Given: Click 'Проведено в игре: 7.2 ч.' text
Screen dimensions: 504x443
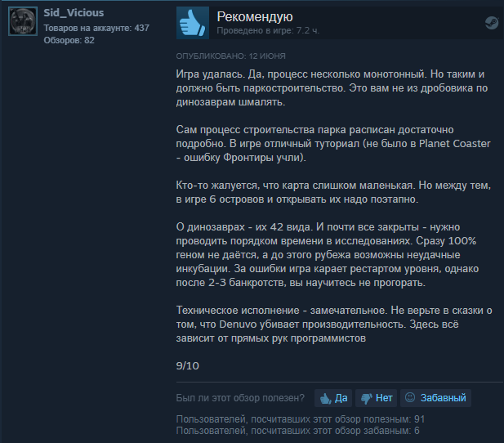Looking at the screenshot, I should point(268,30).
